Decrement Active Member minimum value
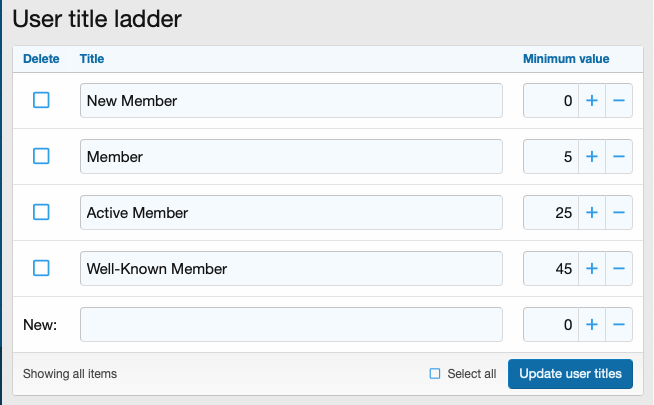 [x=618, y=213]
